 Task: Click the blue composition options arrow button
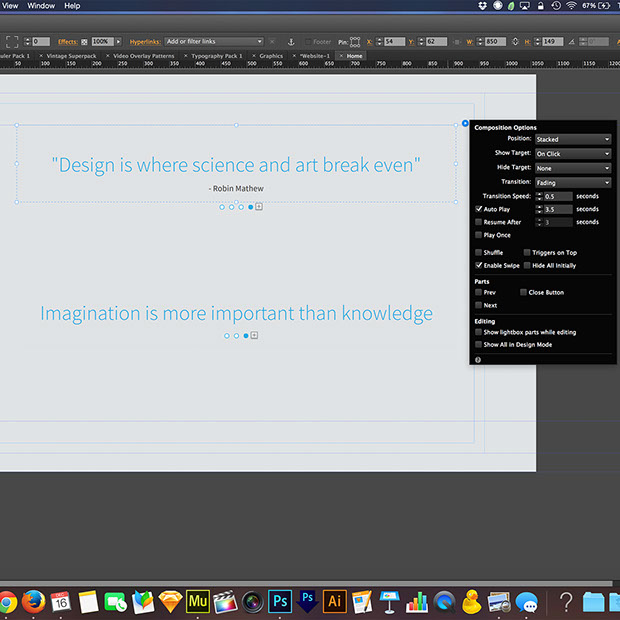tap(465, 123)
